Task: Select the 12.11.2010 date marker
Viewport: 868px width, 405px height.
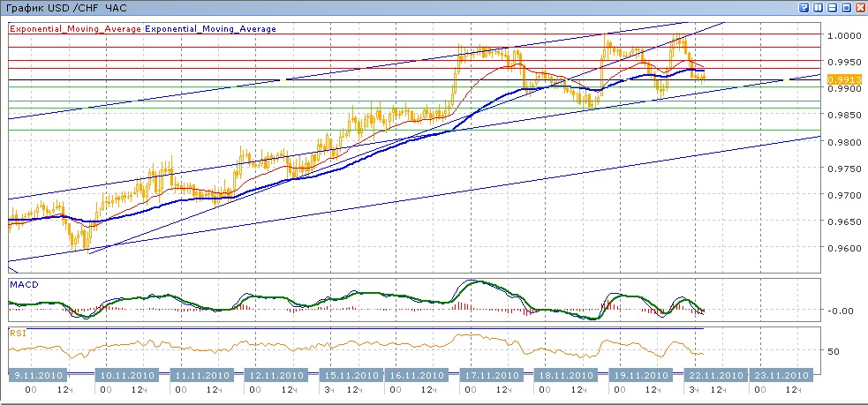Action: point(275,374)
